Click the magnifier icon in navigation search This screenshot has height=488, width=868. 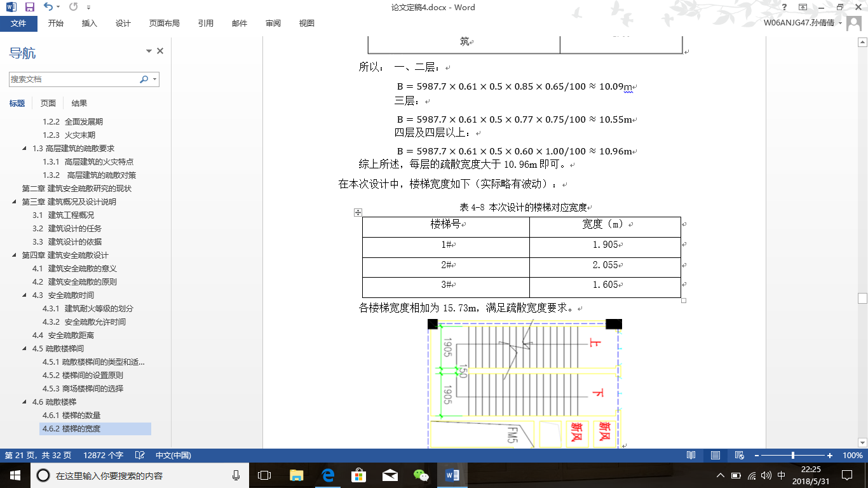tap(144, 79)
